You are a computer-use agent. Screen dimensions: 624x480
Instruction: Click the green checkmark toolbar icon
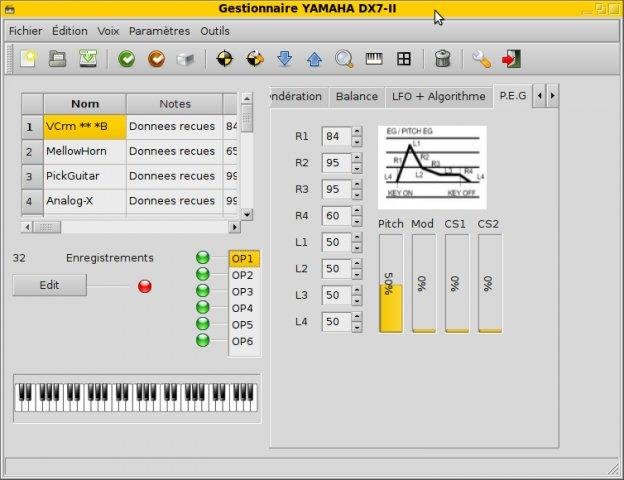[127, 59]
